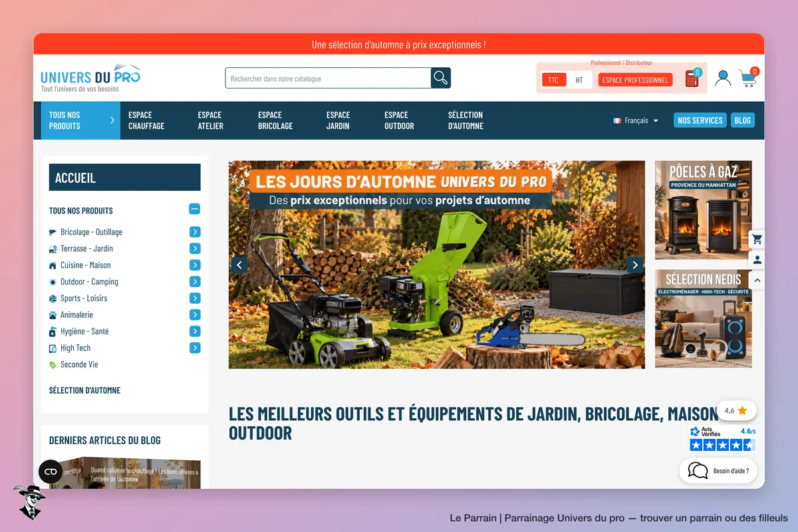798x532 pixels.
Task: Click the Accueil sidebar heading
Action: pyautogui.click(x=124, y=178)
